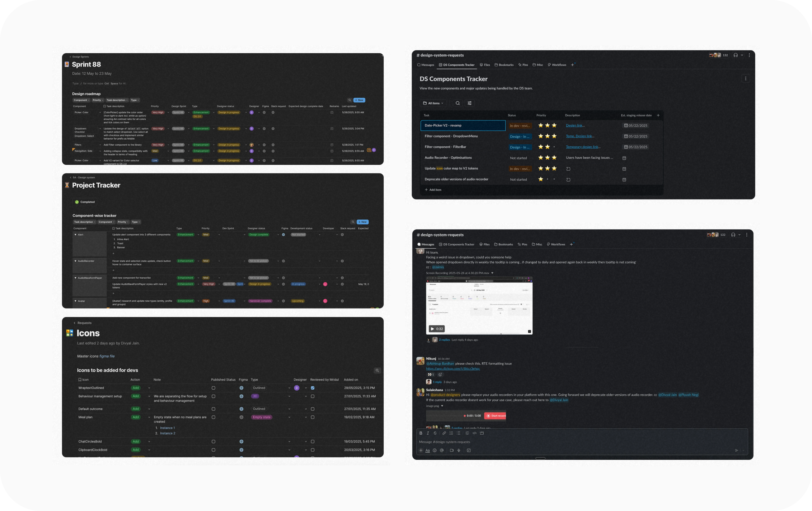Open Files tab in tracker panel
The width and height of the screenshot is (812, 511).
485,65
